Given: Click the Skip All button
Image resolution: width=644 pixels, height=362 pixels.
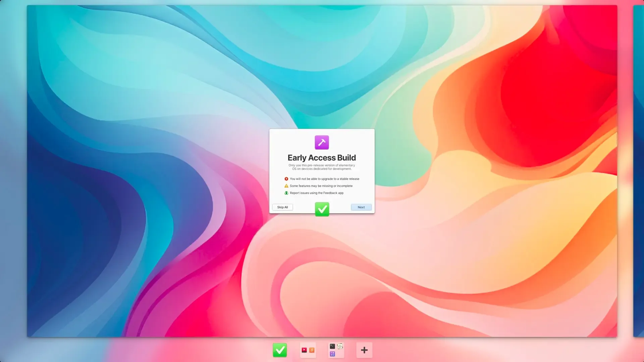Looking at the screenshot, I should [282, 207].
